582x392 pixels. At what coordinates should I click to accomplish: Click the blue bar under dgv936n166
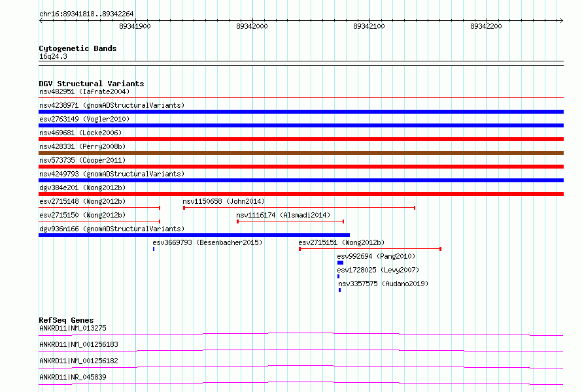[194, 235]
